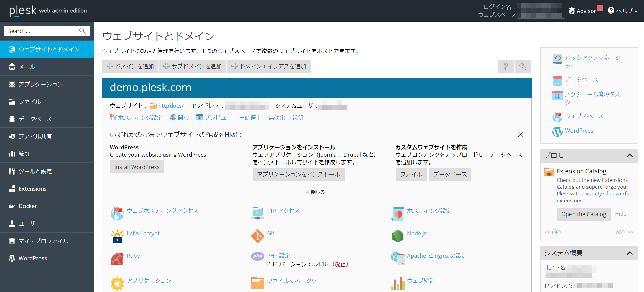Open the Advisor icon in header
The width and height of the screenshot is (644, 292).
572,11
